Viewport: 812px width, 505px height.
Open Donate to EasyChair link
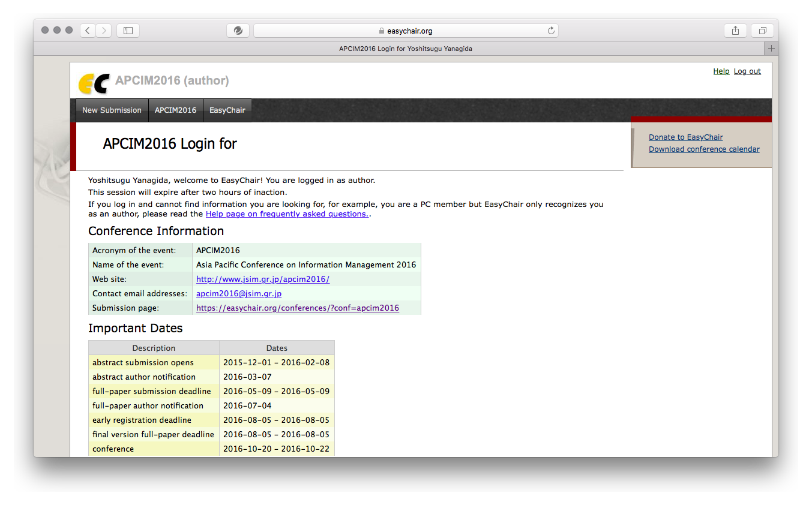[685, 137]
